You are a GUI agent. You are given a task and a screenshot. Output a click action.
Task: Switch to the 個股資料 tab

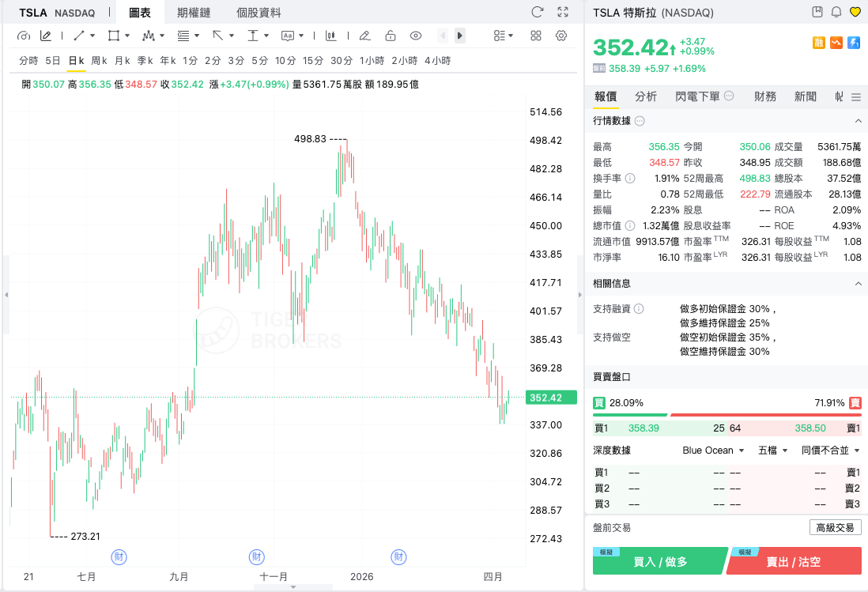point(259,13)
